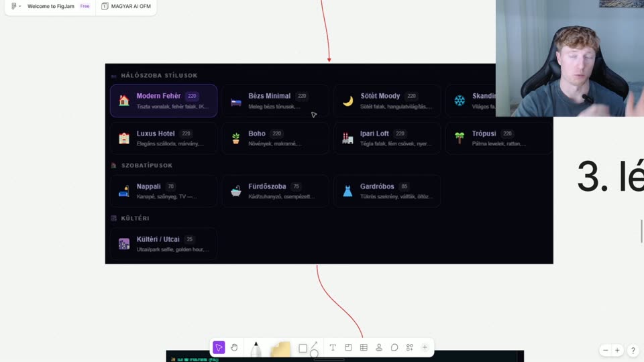Viewport: 644px width, 362px height.
Task: Select the Kültéri / Utcai card
Action: tap(164, 244)
